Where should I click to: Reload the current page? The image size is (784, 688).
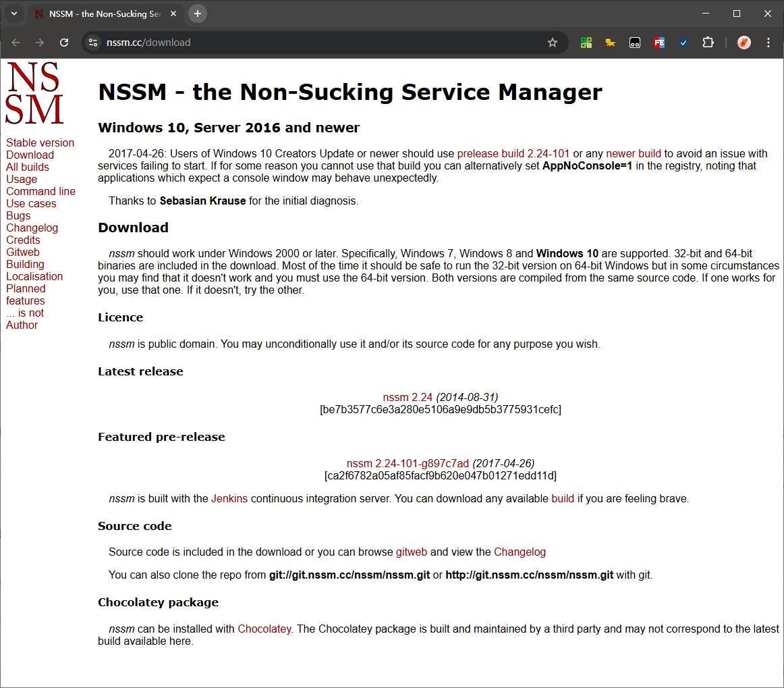point(64,42)
